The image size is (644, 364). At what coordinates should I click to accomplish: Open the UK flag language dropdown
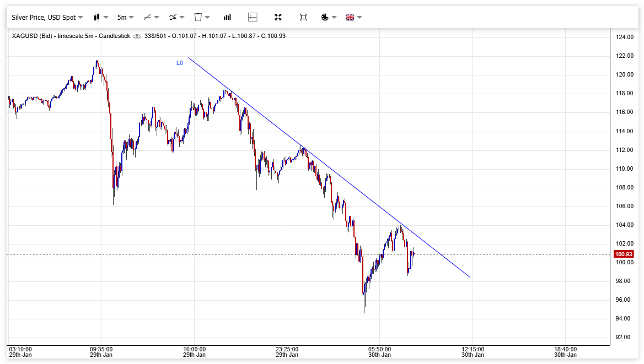353,17
